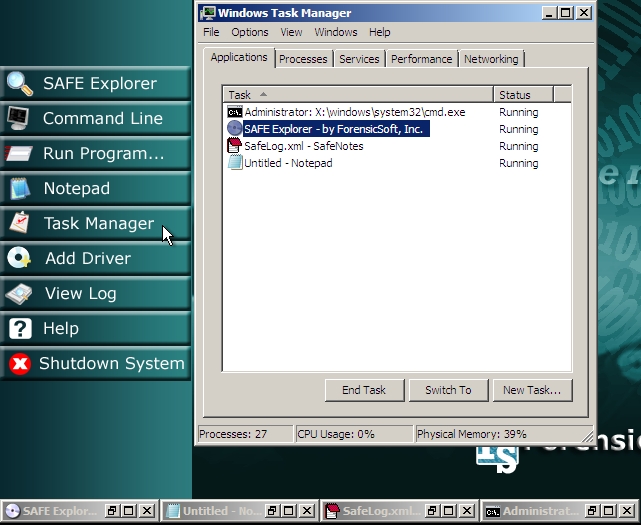
Task: Click Running status of the cmd.exe task
Action: click(x=518, y=112)
